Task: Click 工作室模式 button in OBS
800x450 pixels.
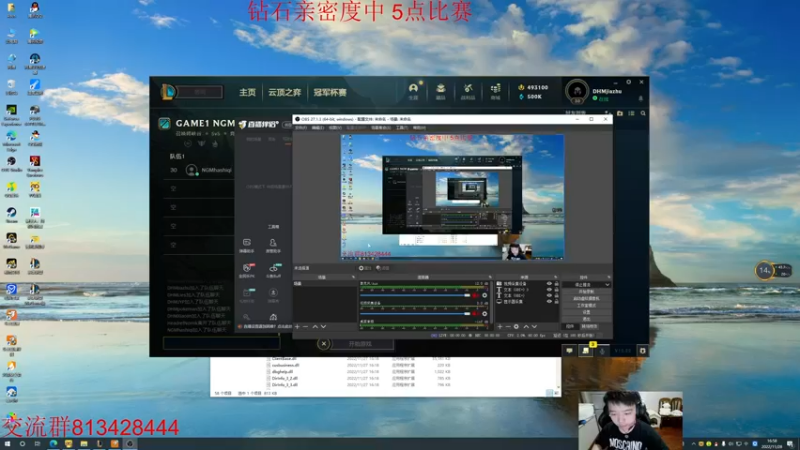Action: point(586,305)
